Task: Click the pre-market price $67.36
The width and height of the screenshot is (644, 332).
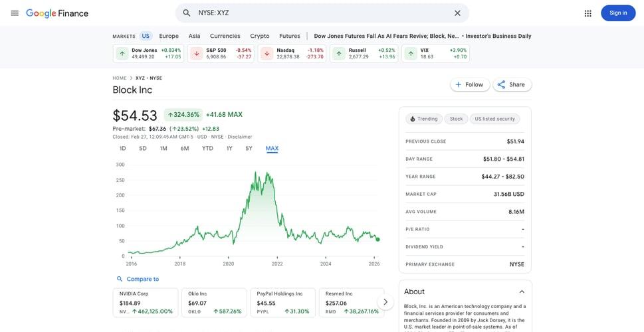Action: 158,128
